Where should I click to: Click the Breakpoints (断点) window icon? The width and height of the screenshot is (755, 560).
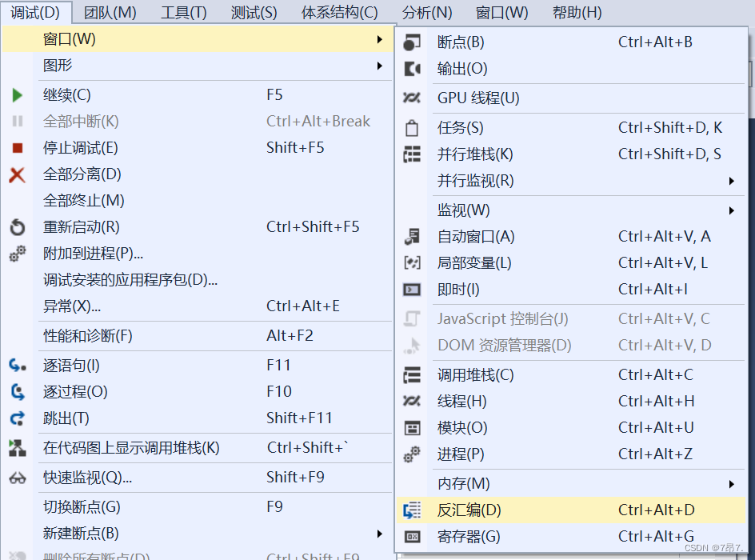coord(412,42)
